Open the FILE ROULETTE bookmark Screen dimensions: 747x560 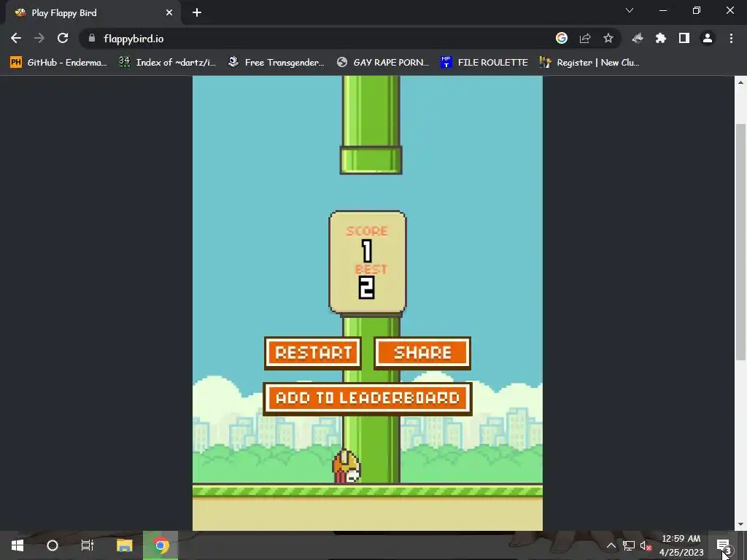pos(484,63)
